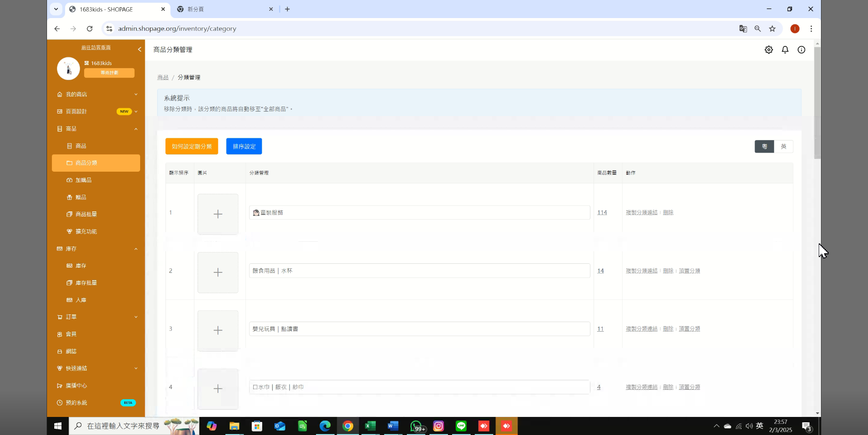The image size is (868, 435).
Task: Click 刪除 for 嬰兒玩具 row
Action: [668, 329]
